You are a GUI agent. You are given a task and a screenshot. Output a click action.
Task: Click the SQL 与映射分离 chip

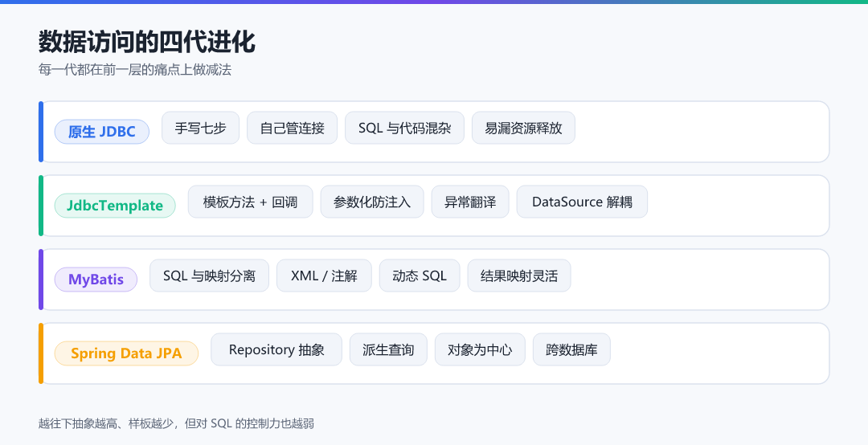point(209,276)
